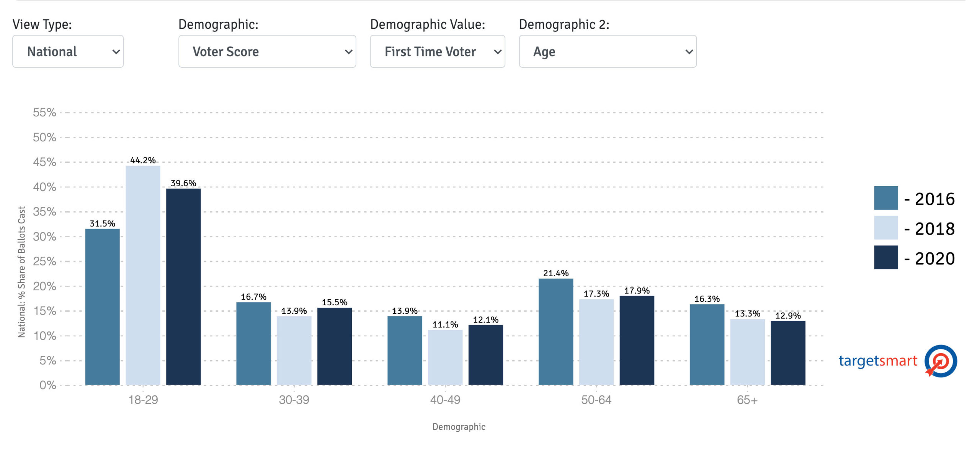This screenshot has height=449, width=980.
Task: Click the 44.2% data label
Action: pyautogui.click(x=143, y=160)
